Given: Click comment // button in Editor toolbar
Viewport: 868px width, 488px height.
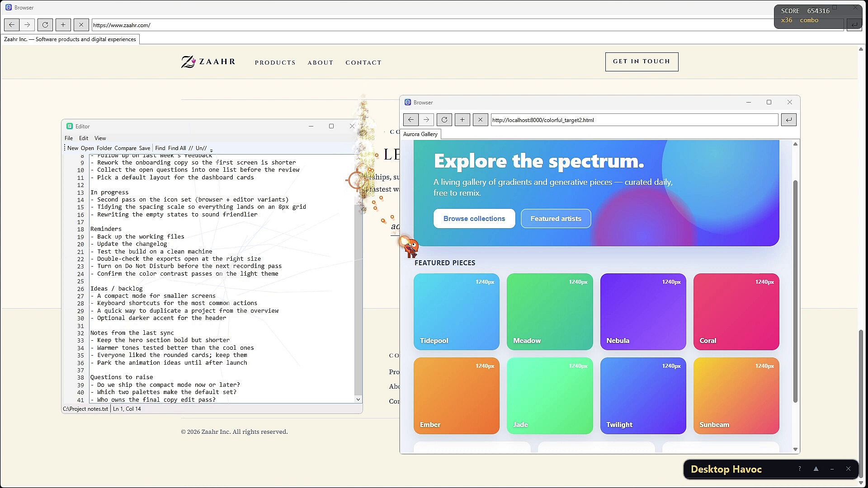Looking at the screenshot, I should click(191, 148).
